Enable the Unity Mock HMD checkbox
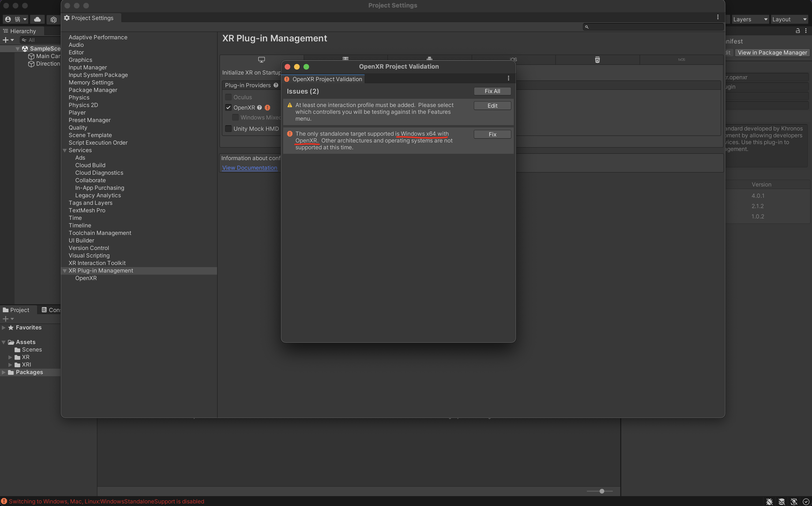This screenshot has height=506, width=812. [228, 129]
